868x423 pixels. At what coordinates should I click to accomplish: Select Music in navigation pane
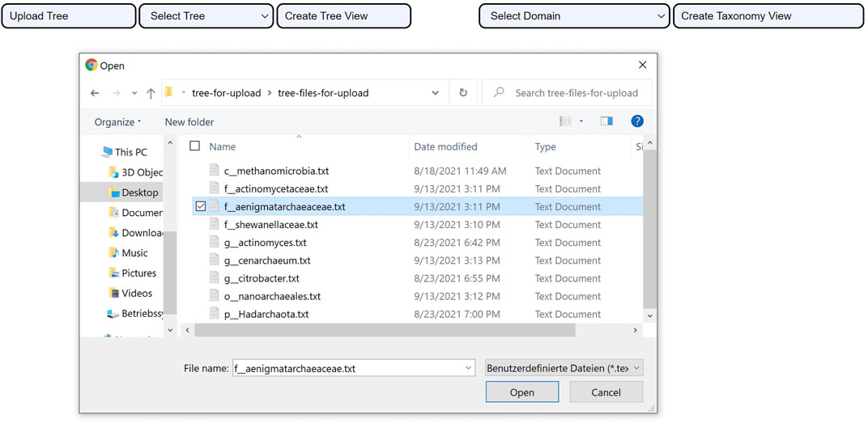click(129, 252)
